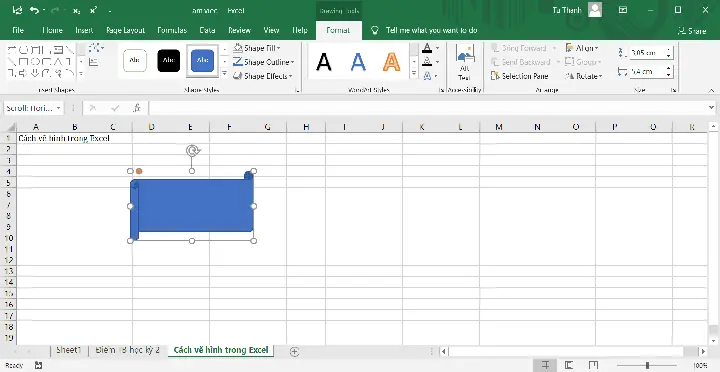Switch to Page Break Preview in the status bar
720x372 pixels.
pyautogui.click(x=593, y=366)
